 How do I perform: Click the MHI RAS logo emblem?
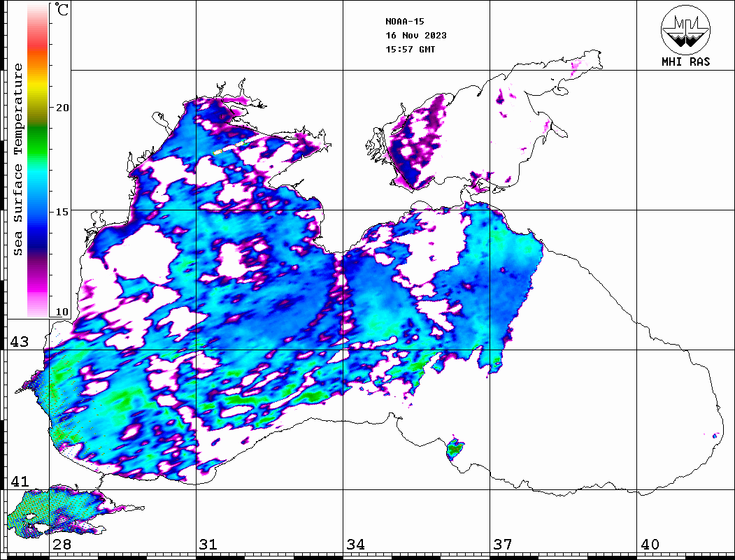(686, 30)
